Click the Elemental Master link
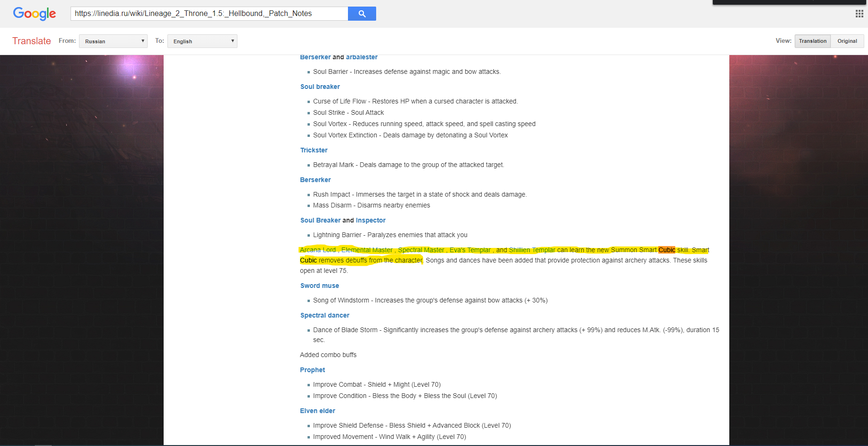The height and width of the screenshot is (446, 868). coord(367,250)
